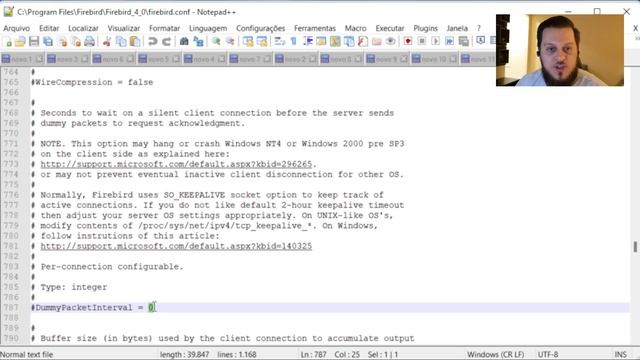This screenshot has width=640, height=360.
Task: Click the Open file folder icon
Action: (20, 41)
